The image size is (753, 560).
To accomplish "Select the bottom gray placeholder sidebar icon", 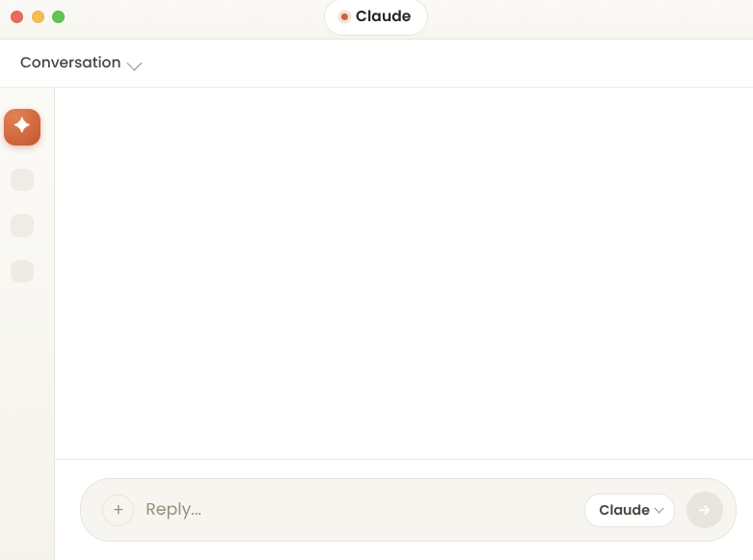I will (x=22, y=272).
